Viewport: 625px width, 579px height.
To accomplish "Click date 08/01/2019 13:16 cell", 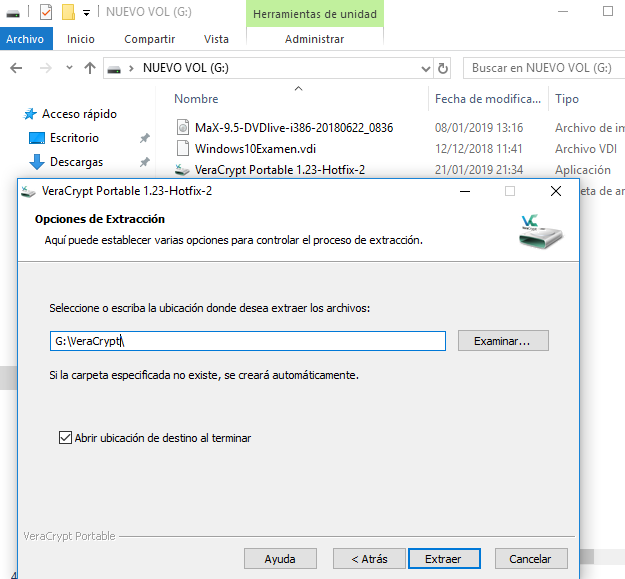I will 479,128.
